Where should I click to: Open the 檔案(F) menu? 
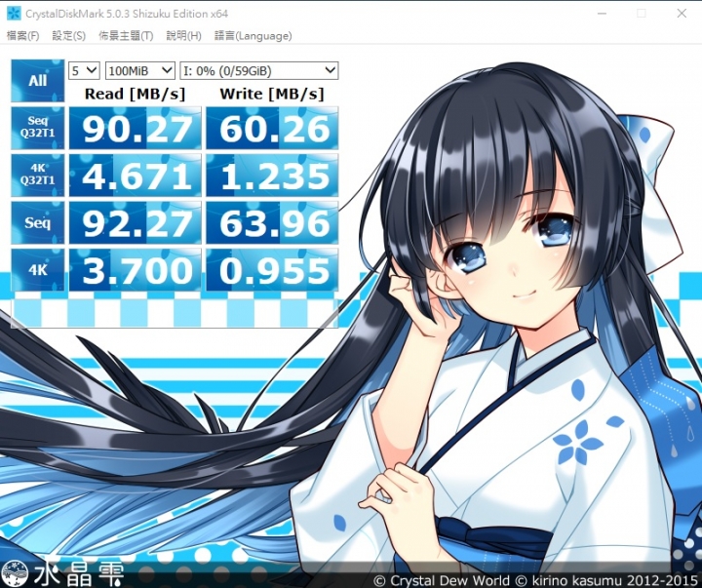(x=22, y=36)
